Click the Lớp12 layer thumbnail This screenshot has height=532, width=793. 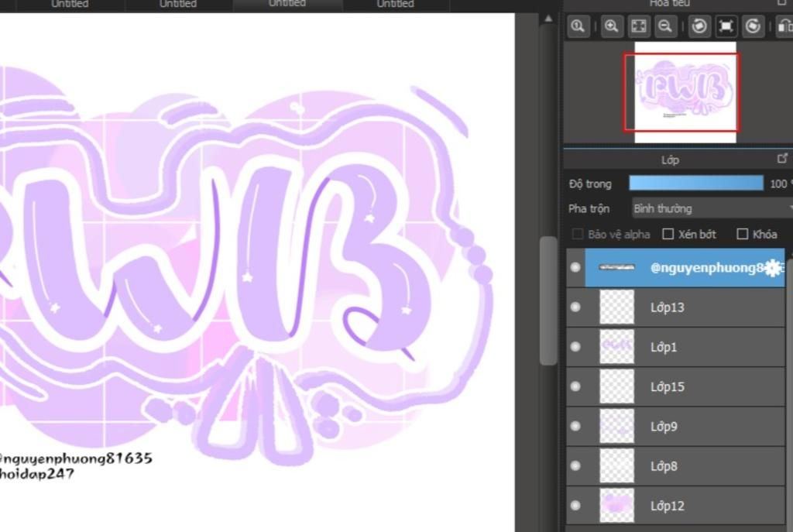[616, 505]
